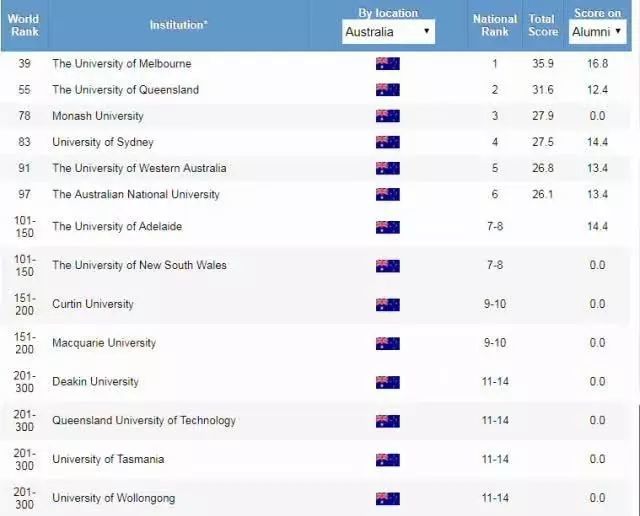Screen dimensions: 640x516
Task: Open The University of Queensland entry
Action: (x=125, y=90)
